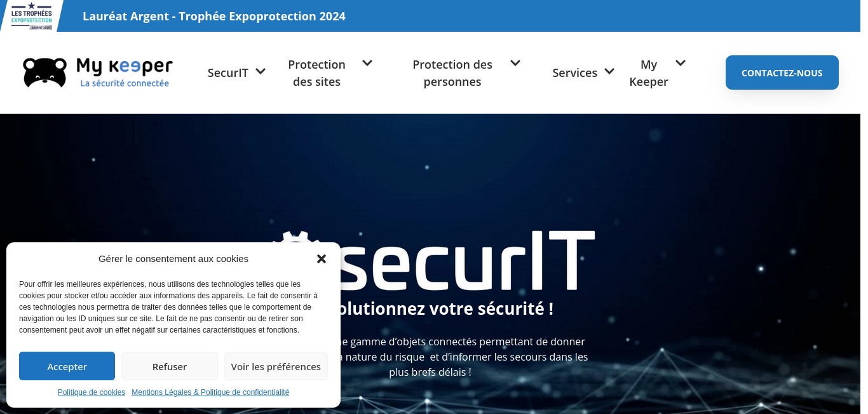The height and width of the screenshot is (414, 868).
Task: Expand the Services menu chevron
Action: pyautogui.click(x=609, y=71)
